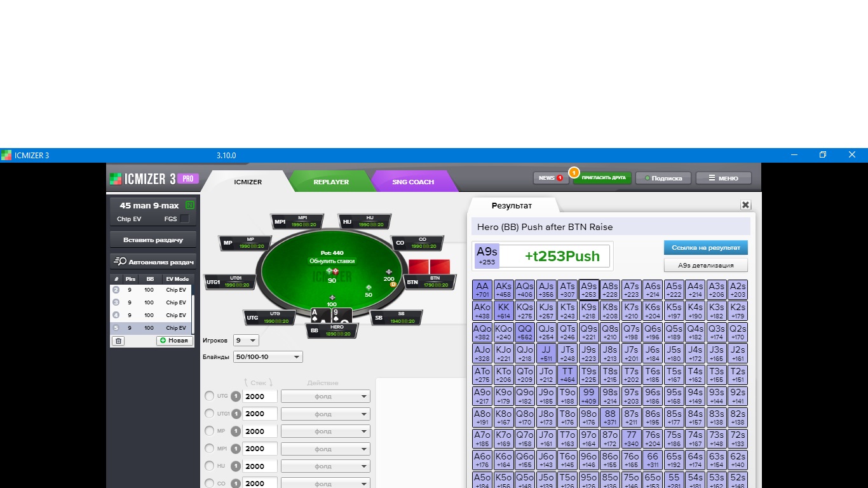Click the gray 1 badge in MP1 row

point(236,449)
